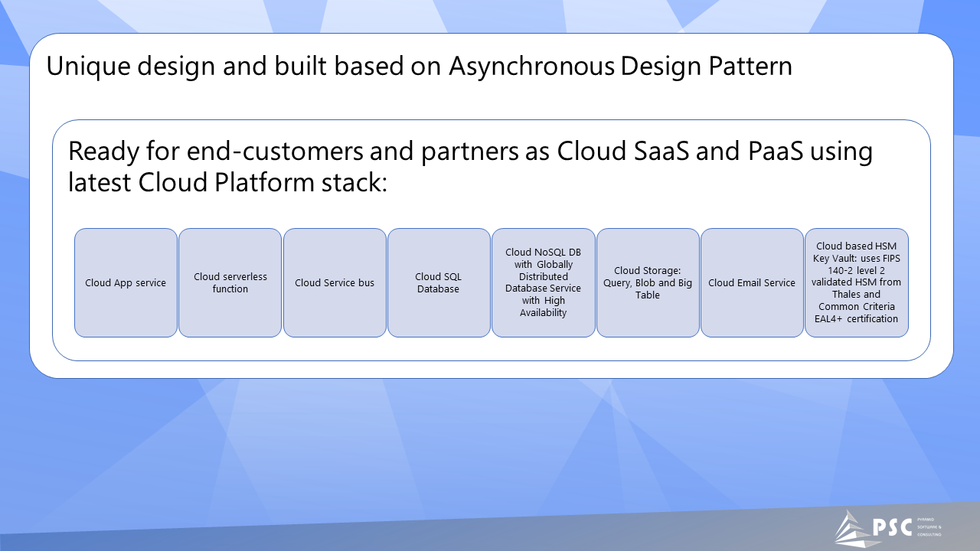Click the 'PSC' logo lettering
The height and width of the screenshot is (551, 980).
(892, 527)
